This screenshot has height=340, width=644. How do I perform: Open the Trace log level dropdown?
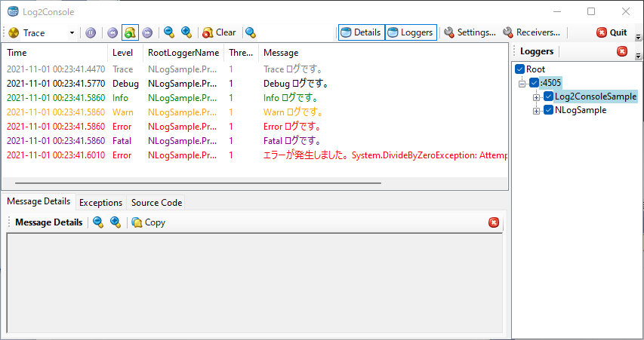(x=72, y=32)
